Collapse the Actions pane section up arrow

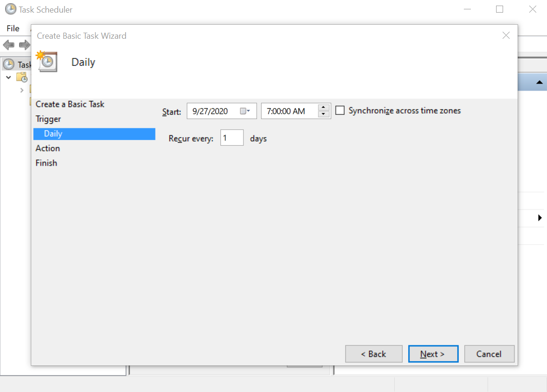coord(540,82)
